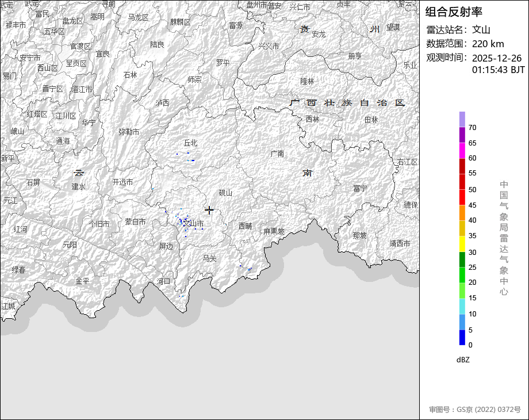Select the dark green 25–30 dBZ swatch
The image size is (529, 420).
[x=462, y=259]
